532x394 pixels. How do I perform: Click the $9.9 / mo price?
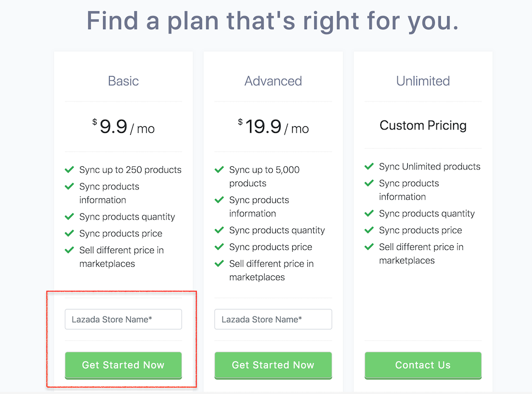tap(123, 127)
